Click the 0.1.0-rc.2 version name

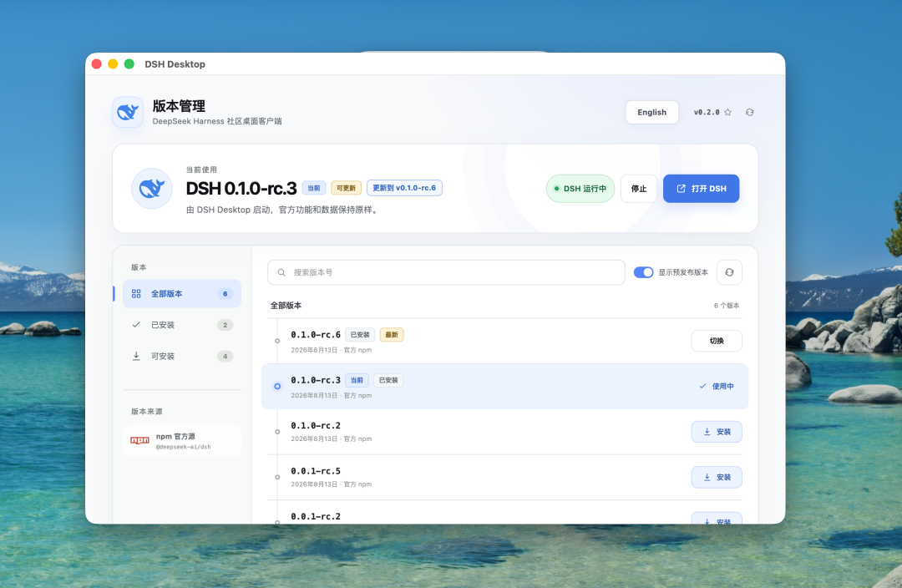tap(315, 425)
